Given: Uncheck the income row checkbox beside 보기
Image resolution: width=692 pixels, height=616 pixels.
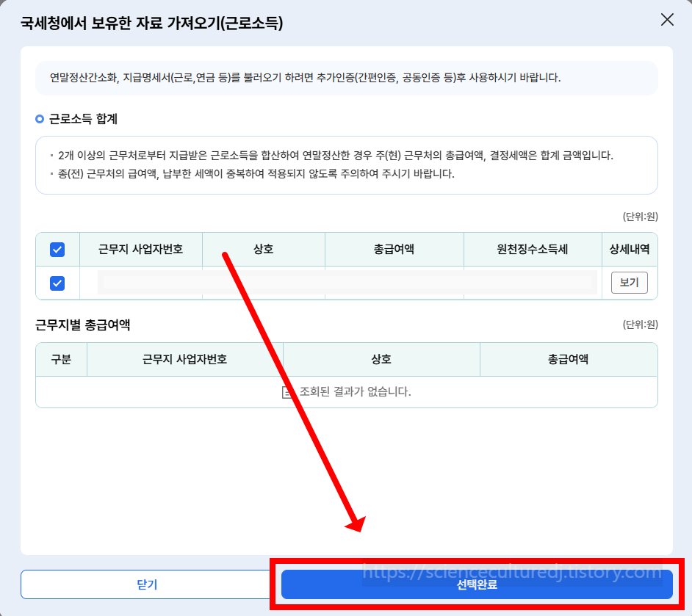Looking at the screenshot, I should click(x=57, y=283).
